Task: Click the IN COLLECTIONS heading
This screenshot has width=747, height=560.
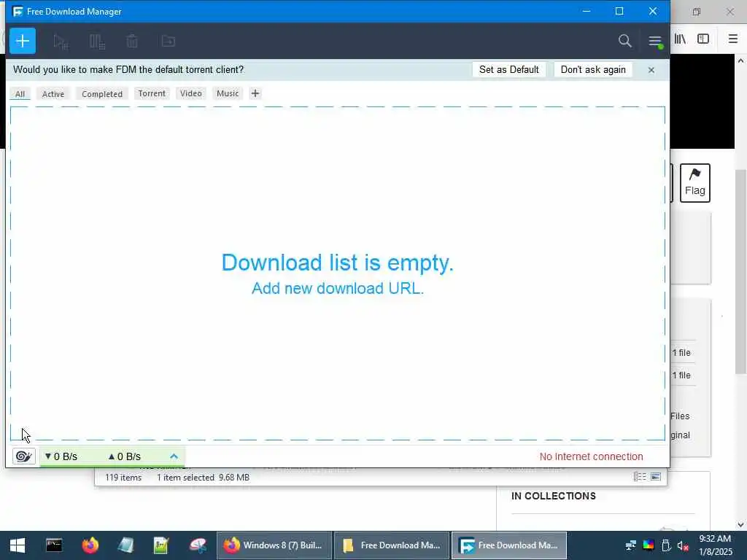Action: (x=554, y=496)
